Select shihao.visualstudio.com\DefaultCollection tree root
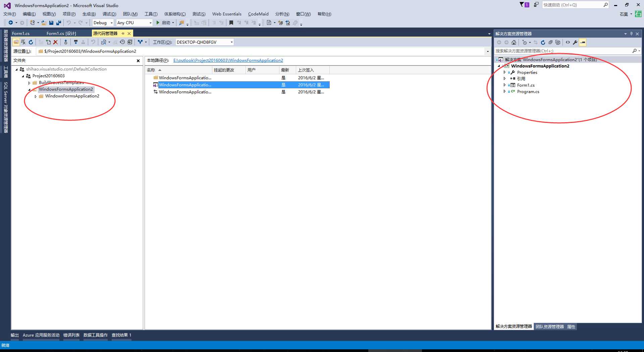 point(66,69)
